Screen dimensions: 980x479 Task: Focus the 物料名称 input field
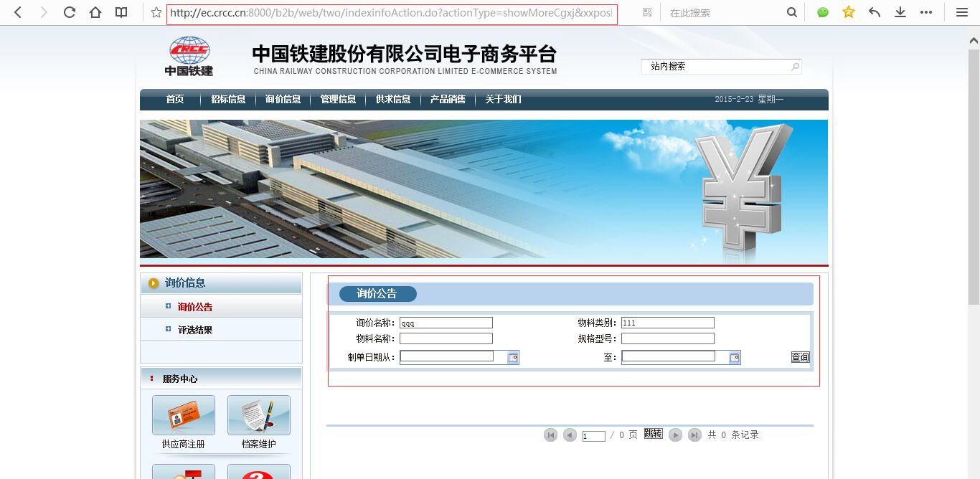[x=446, y=338]
